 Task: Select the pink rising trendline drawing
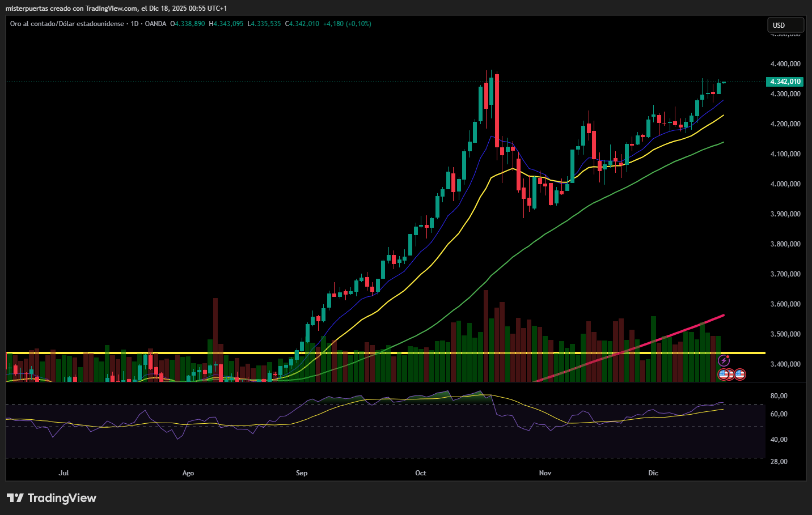point(629,348)
